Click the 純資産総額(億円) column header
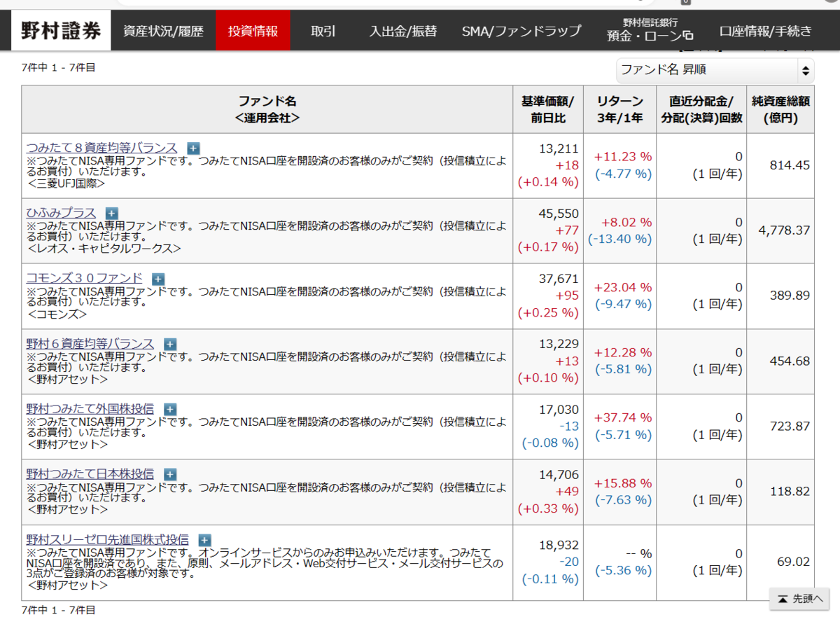The image size is (840, 617). 780,109
